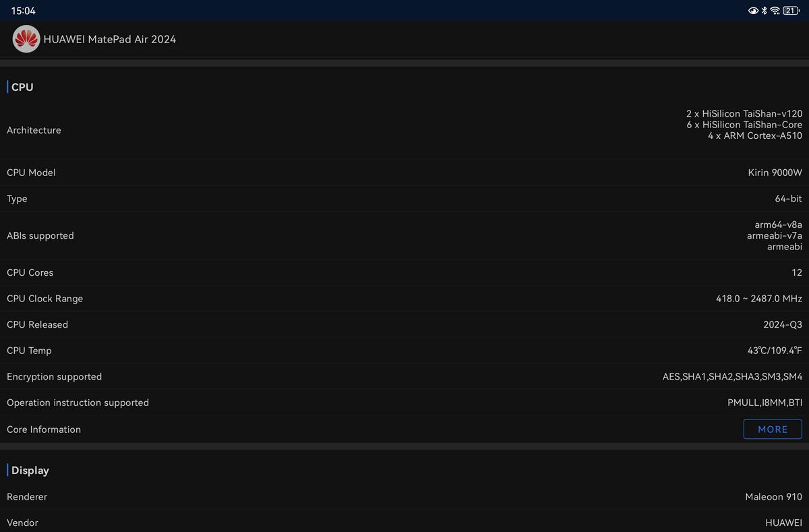Select the Kirin 9000W value

click(x=775, y=173)
